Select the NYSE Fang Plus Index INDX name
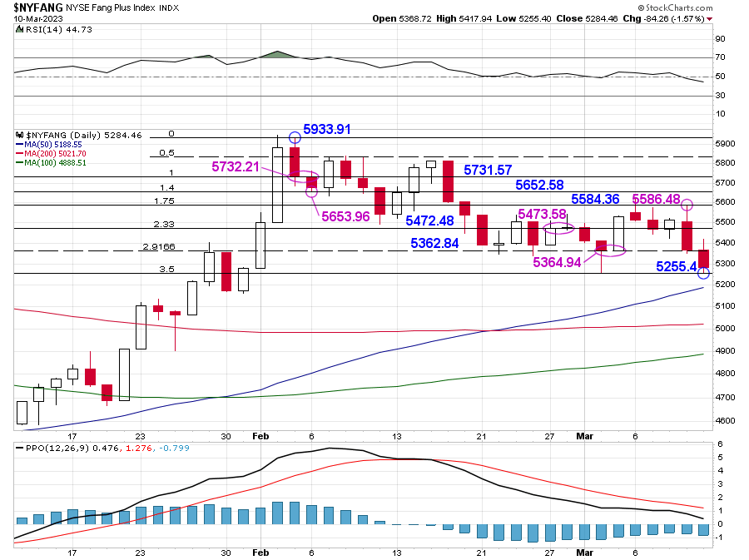 click(x=122, y=7)
